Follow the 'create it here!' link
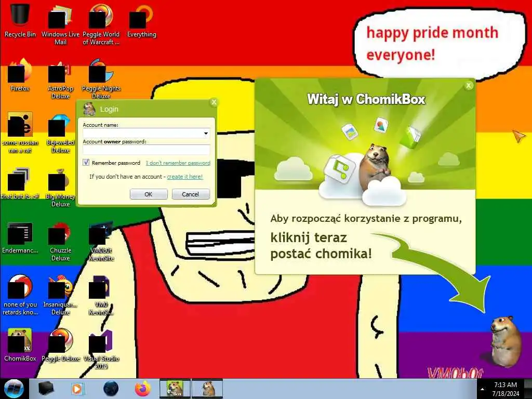The image size is (532, 399). coord(185,177)
